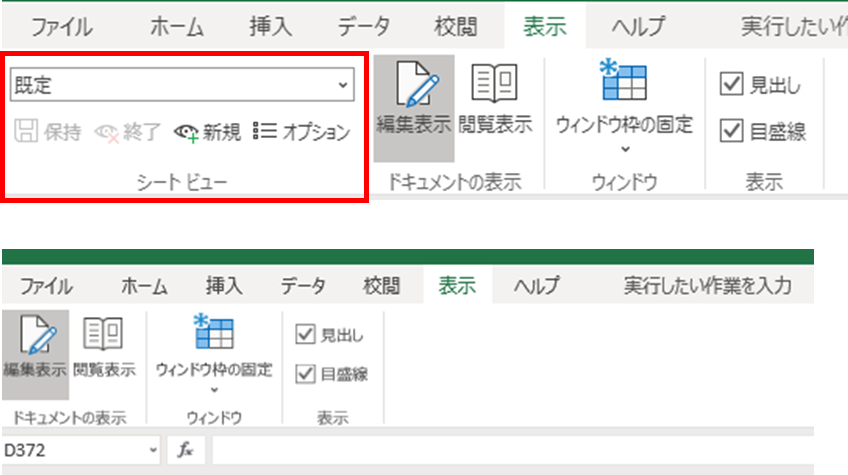The image size is (848, 475).
Task: Open データ tab in upper ribbon
Action: [363, 27]
